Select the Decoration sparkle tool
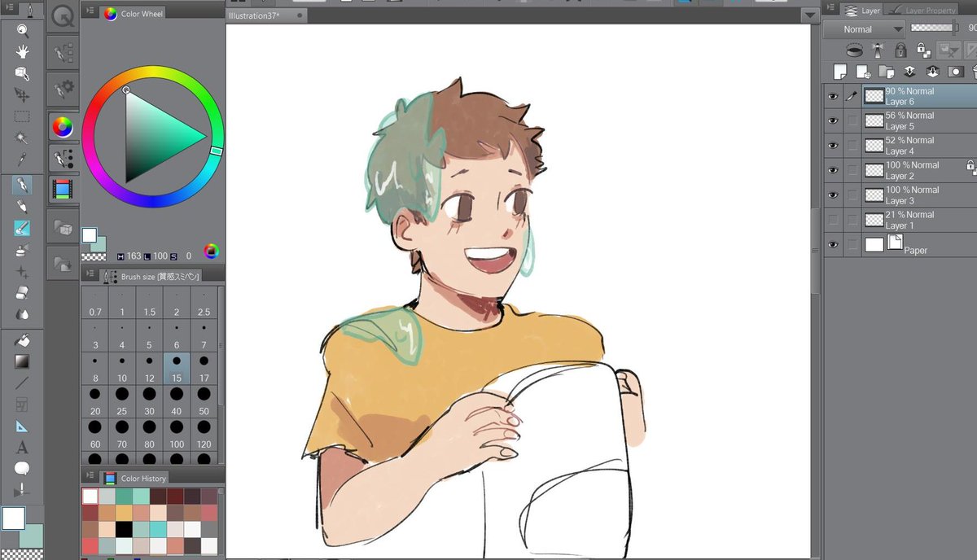Screen dimensions: 977x560 coord(22,272)
